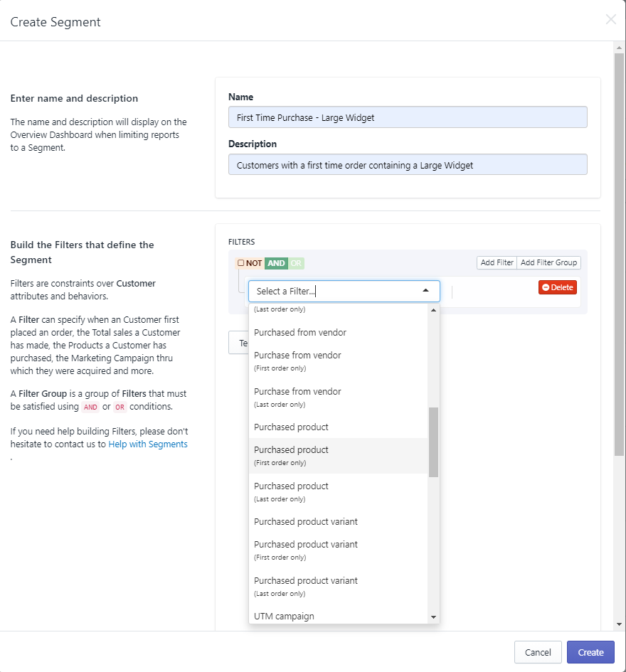Click the dialog's main scrollbar thumb

619,255
